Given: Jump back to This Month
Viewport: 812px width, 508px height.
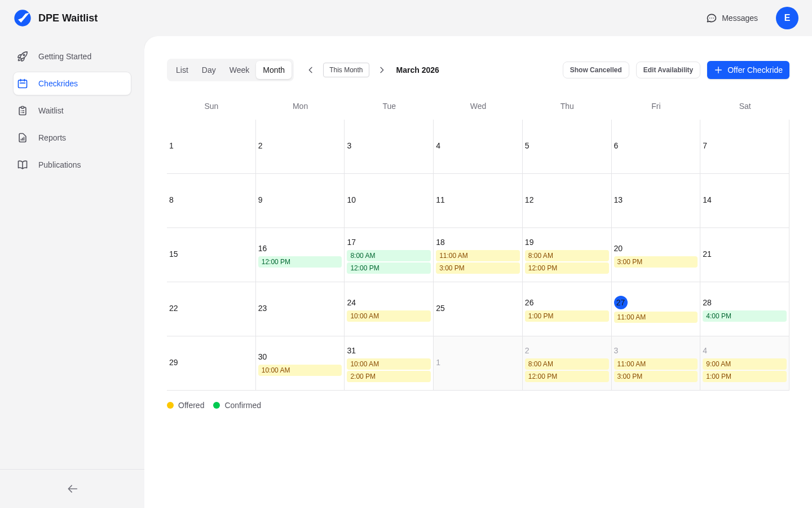Looking at the screenshot, I should click(346, 70).
